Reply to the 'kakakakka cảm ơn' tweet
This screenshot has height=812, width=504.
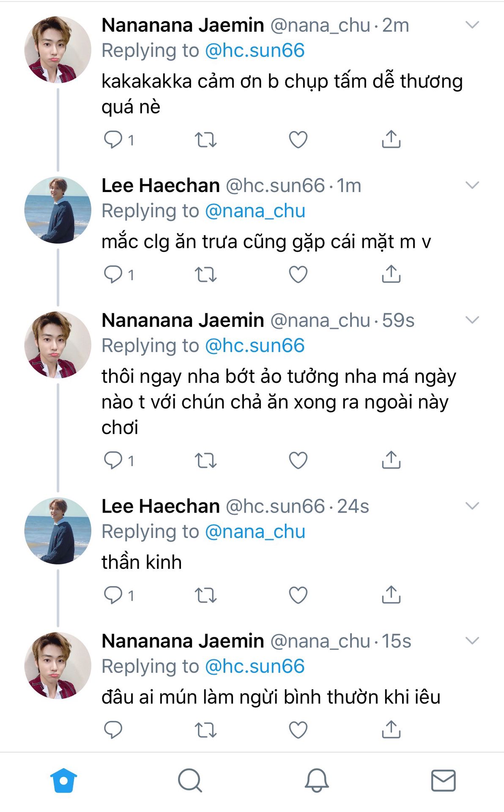[113, 140]
